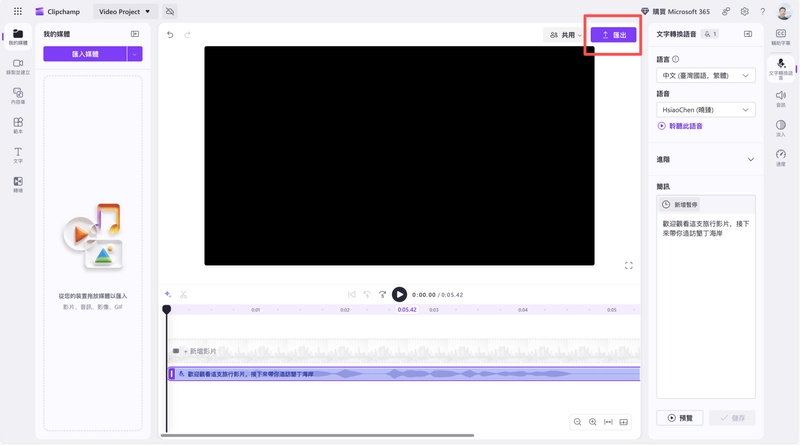Zoom in on the timeline
800x445 pixels.
coord(593,422)
